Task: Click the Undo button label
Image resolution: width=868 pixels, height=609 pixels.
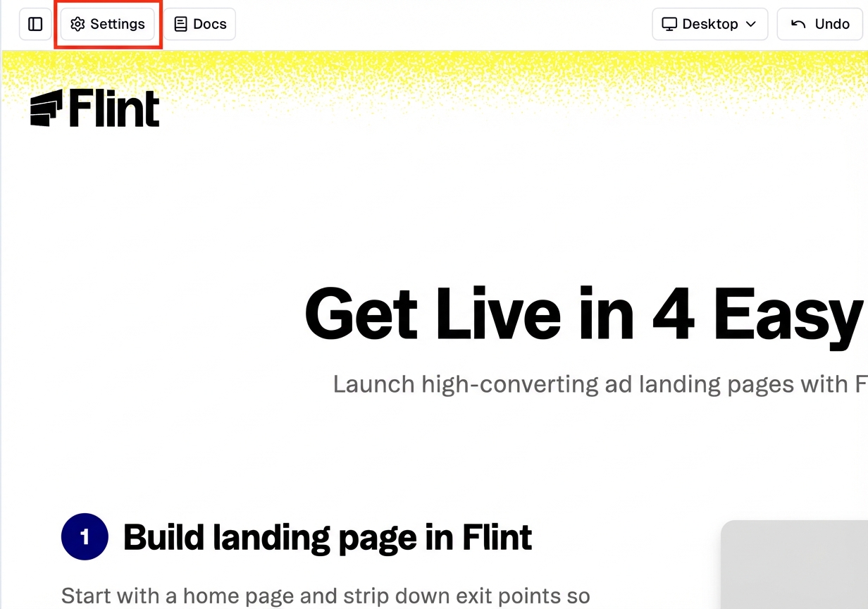Action: click(832, 24)
